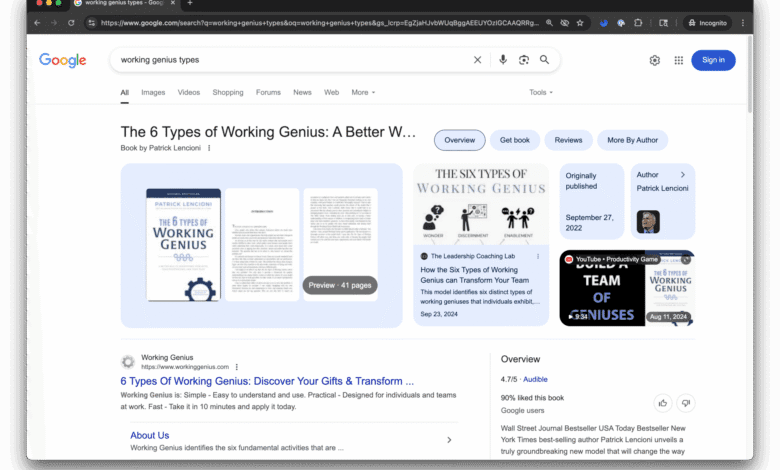780x470 pixels.
Task: Open the Chrome three-dot menu
Action: click(743, 23)
